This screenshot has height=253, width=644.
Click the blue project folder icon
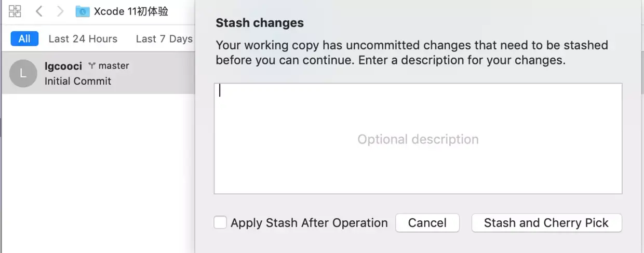tap(82, 11)
